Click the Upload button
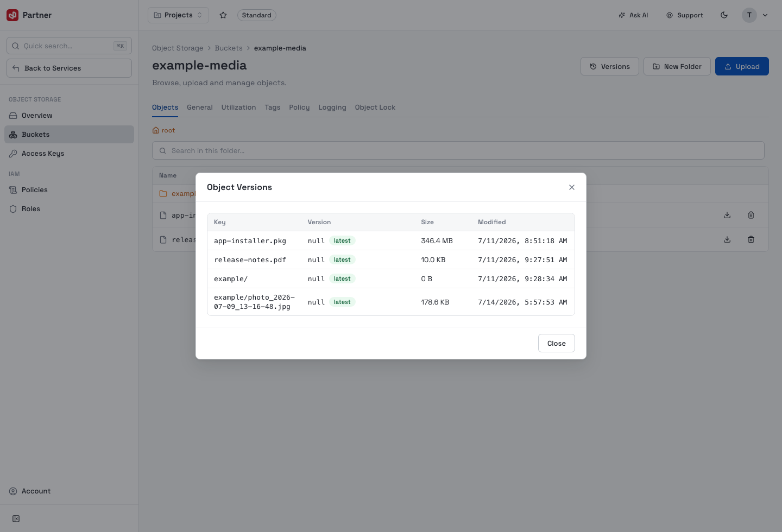The image size is (782, 532). (742, 66)
